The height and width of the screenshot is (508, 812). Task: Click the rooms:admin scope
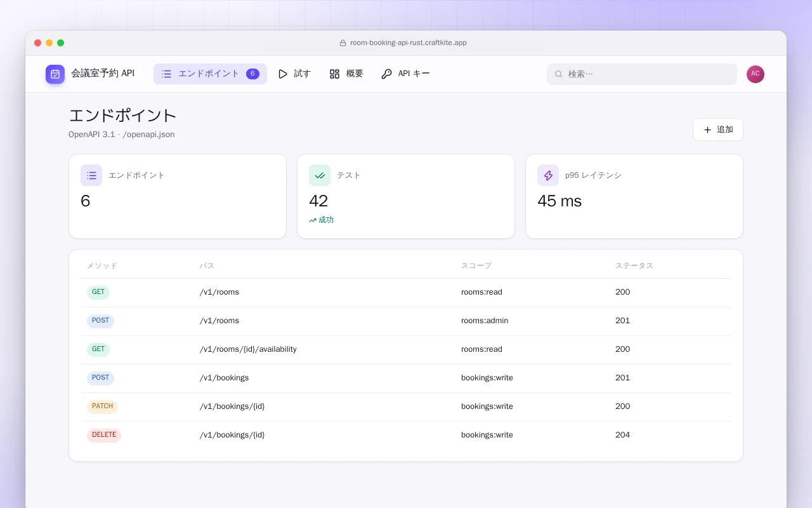coord(485,321)
